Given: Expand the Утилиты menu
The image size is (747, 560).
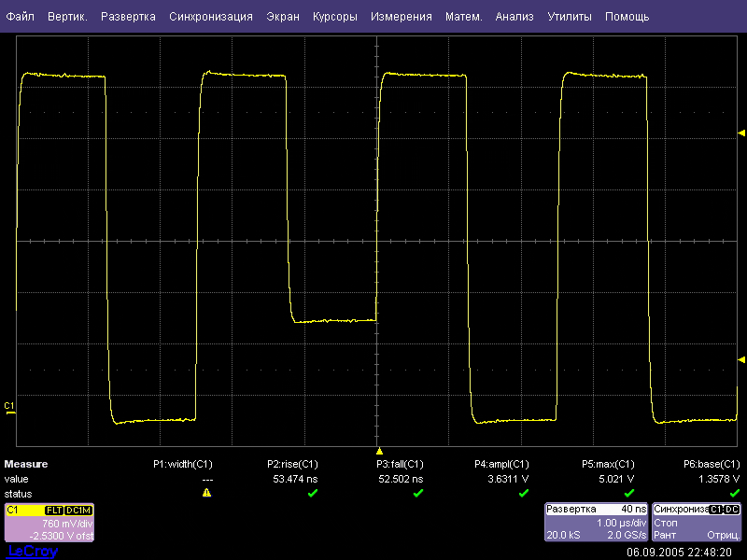Looking at the screenshot, I should pyautogui.click(x=569, y=17).
